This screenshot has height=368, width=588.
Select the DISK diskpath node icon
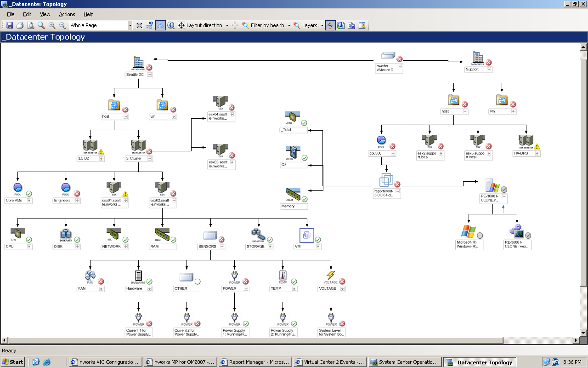(66, 235)
